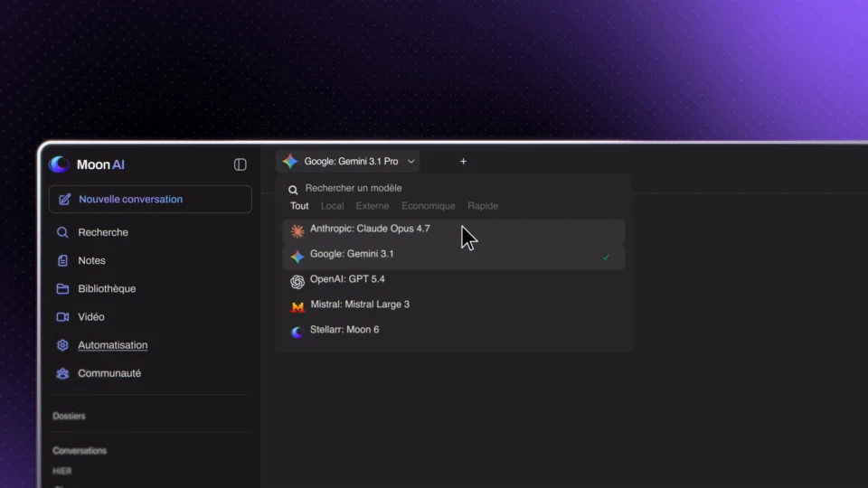Click the magnifier icon in model search
Image resolution: width=868 pixels, height=488 pixels.
pyautogui.click(x=293, y=190)
